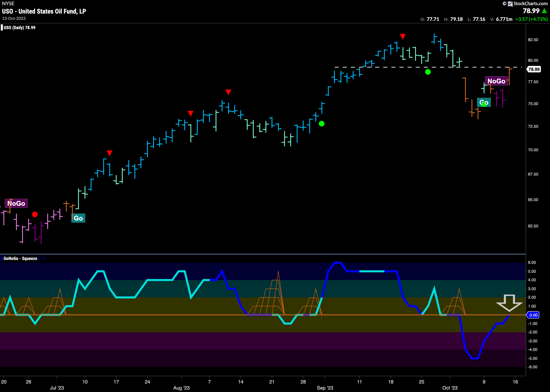Click the white down arrow in Squeeze panel
Image resolution: width=550 pixels, height=392 pixels.
pos(509,303)
